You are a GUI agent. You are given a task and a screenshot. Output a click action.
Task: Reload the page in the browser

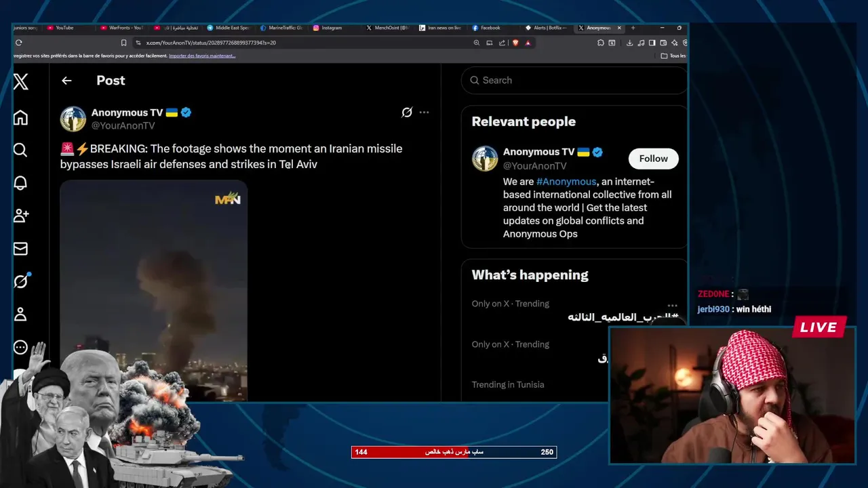pyautogui.click(x=18, y=43)
